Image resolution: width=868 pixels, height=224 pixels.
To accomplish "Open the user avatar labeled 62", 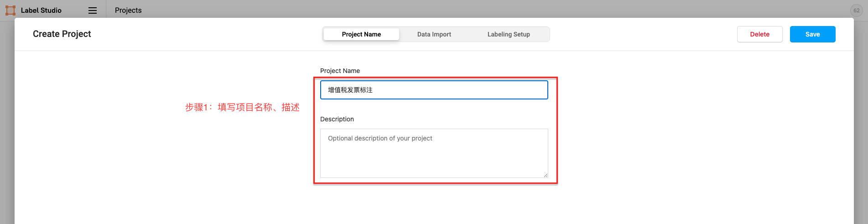I will coord(856,10).
